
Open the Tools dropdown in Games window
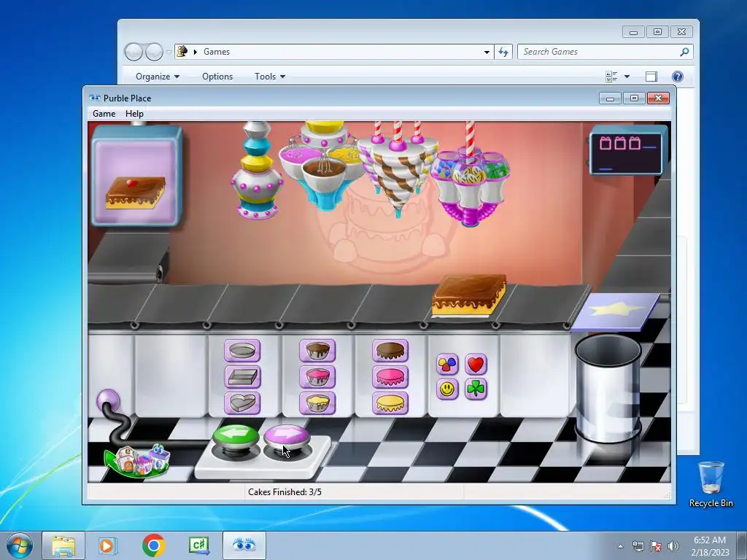270,76
